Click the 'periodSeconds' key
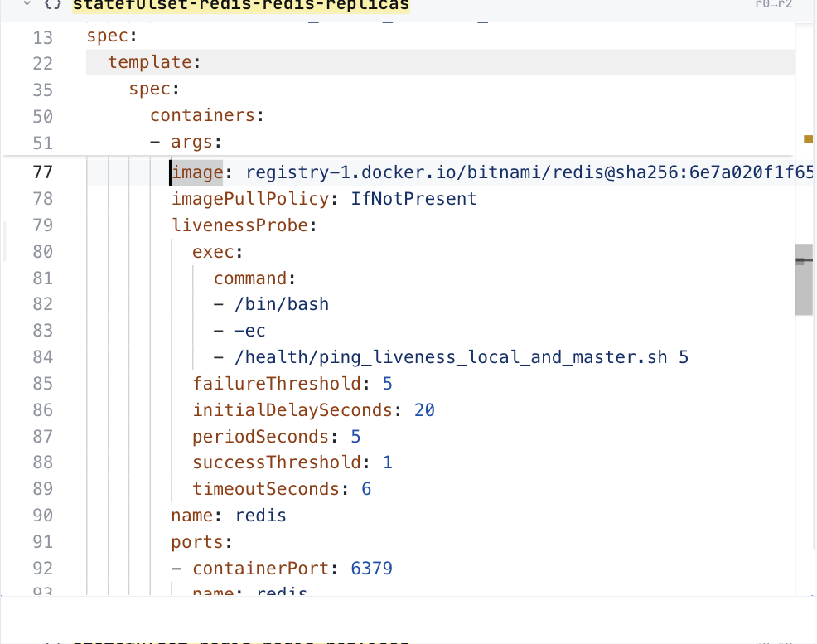The width and height of the screenshot is (817, 644). 260,437
